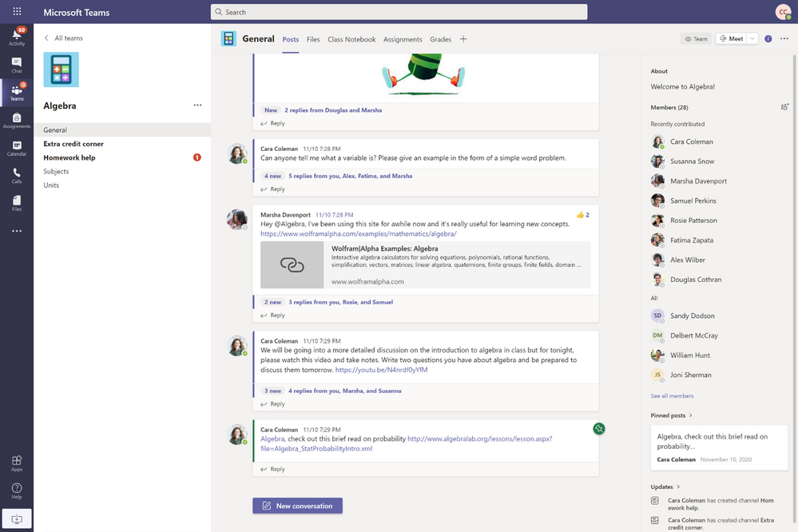Open the Help section

coord(16,490)
